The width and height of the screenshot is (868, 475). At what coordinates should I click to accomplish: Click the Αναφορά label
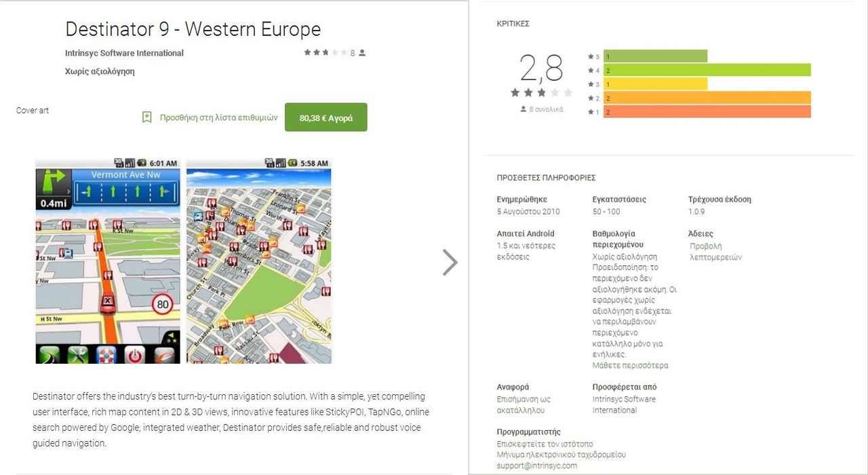(513, 387)
